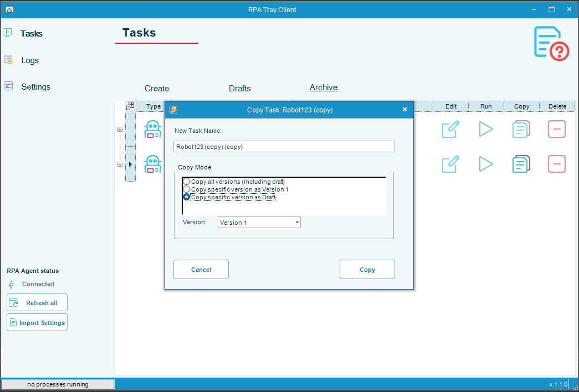579x392 pixels.
Task: Edit the second task
Action: click(450, 164)
